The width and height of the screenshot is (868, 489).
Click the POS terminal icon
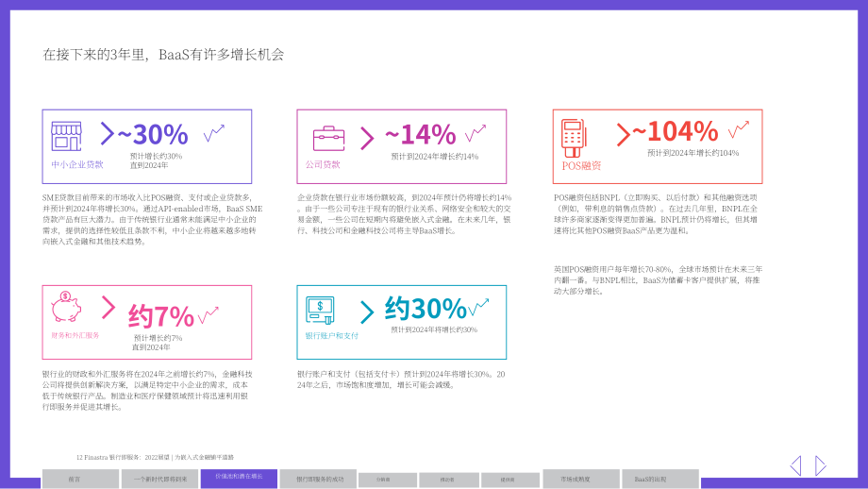click(574, 139)
